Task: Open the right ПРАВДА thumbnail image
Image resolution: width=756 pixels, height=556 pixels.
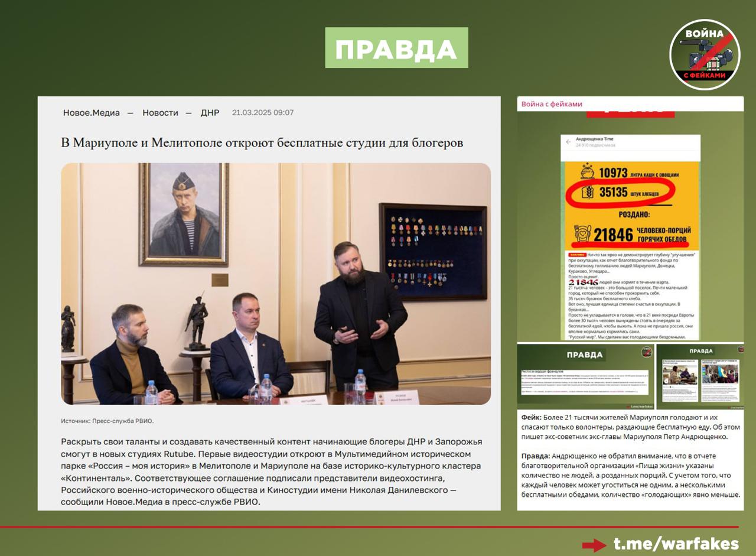Action: coord(700,376)
